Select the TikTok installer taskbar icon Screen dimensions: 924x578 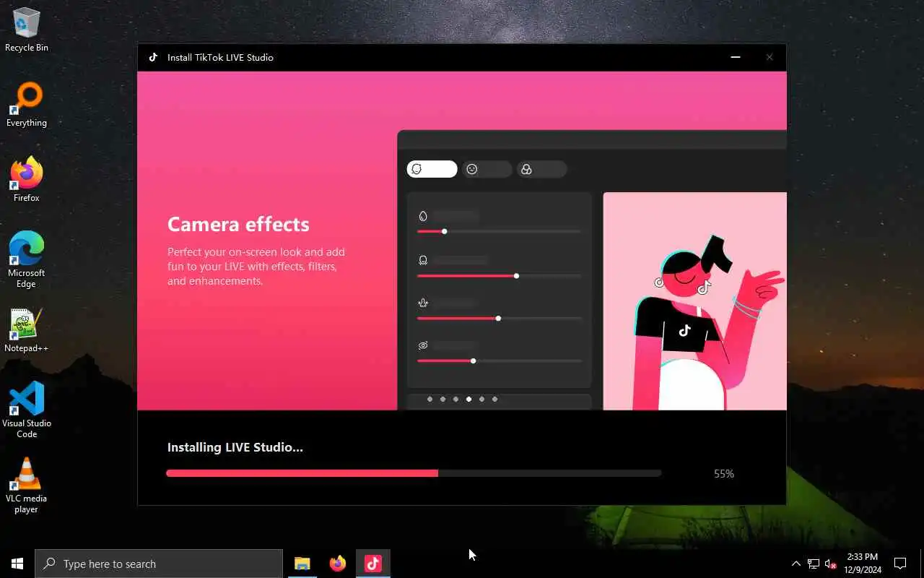(373, 564)
